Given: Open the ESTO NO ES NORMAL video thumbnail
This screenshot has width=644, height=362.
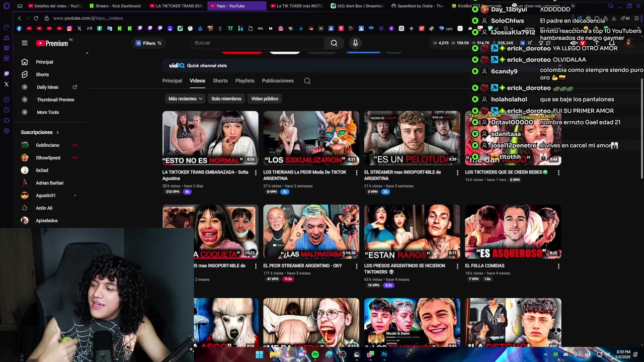Looking at the screenshot, I should [x=210, y=138].
